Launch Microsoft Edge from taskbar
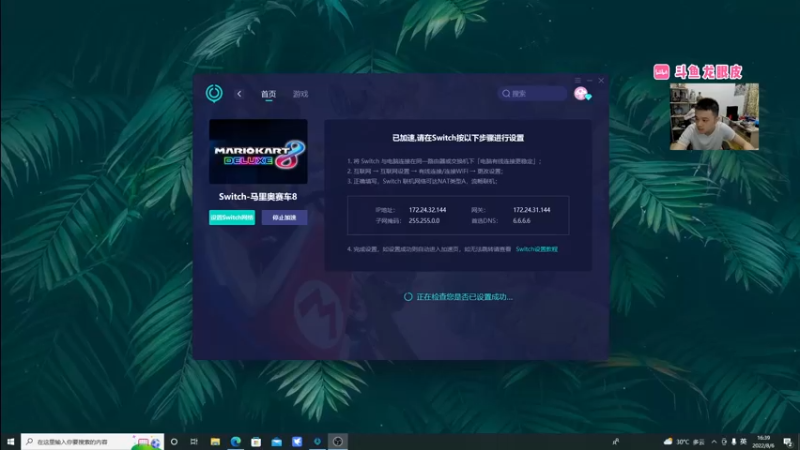 [235, 442]
